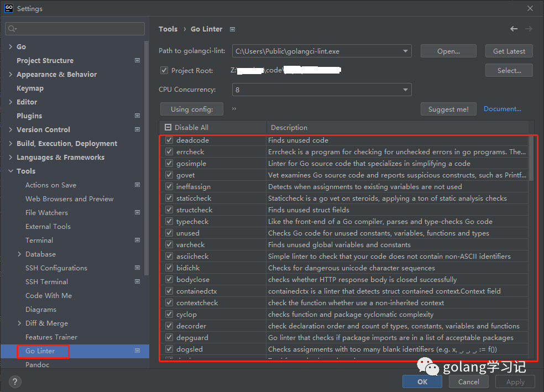Select the typecheck linter row name
Screen dimensions: 544x392
tap(192, 221)
